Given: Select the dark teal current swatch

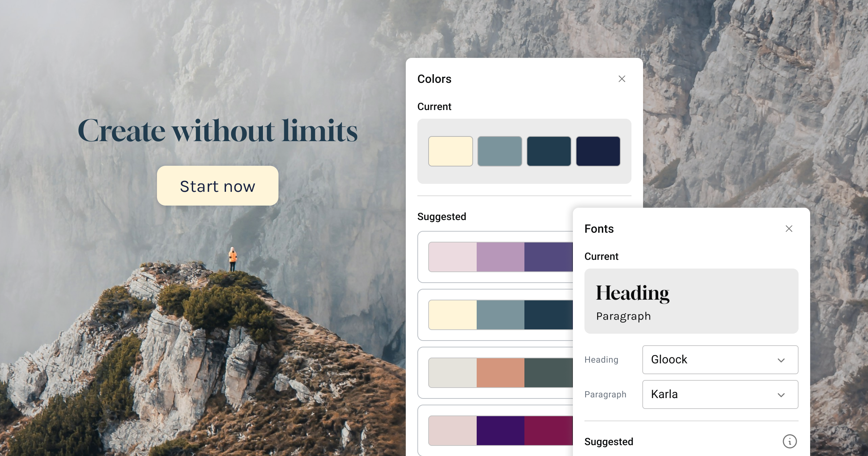Looking at the screenshot, I should point(549,151).
